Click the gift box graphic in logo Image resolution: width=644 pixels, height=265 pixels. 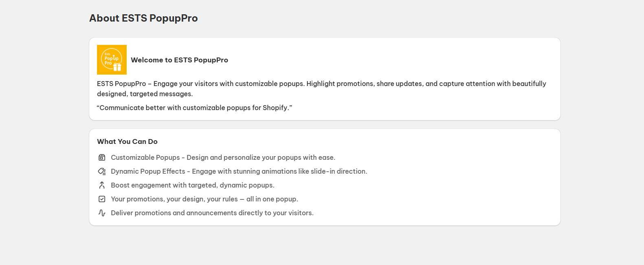click(x=117, y=67)
